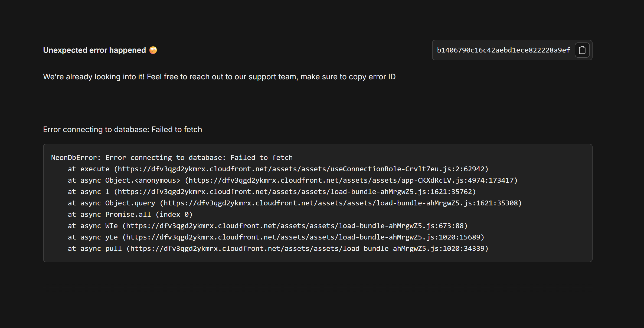
Task: Open the useConnectionRole-Crvlt7eu.js URL
Action: pos(301,169)
